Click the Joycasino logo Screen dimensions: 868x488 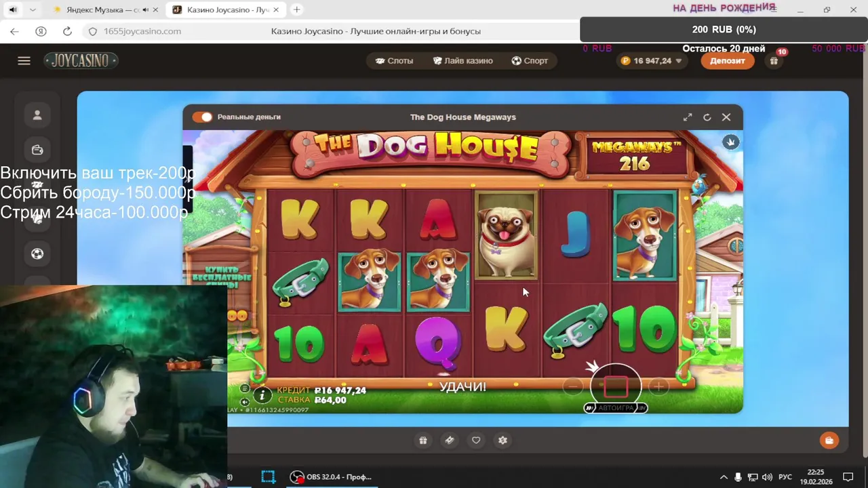click(x=81, y=61)
